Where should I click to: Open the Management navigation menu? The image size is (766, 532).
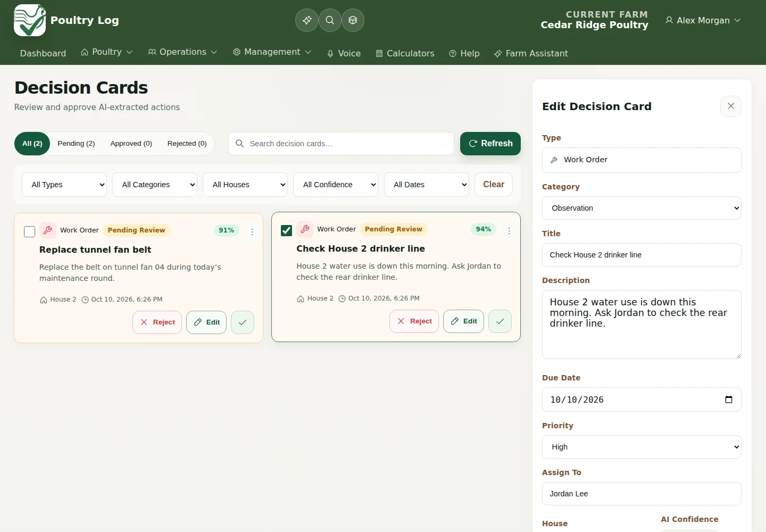(272, 52)
